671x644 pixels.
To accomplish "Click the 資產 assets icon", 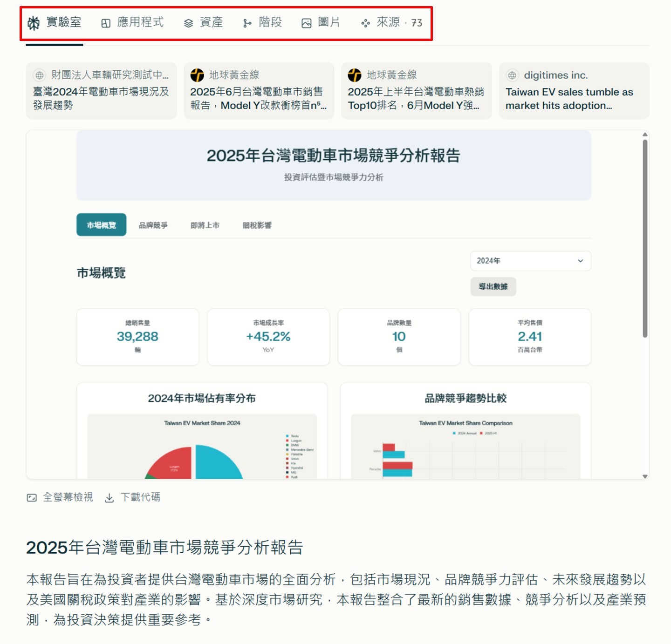I will [x=187, y=21].
